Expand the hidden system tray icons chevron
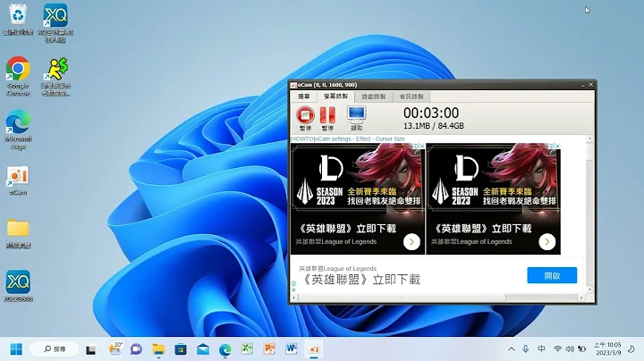 coord(512,349)
